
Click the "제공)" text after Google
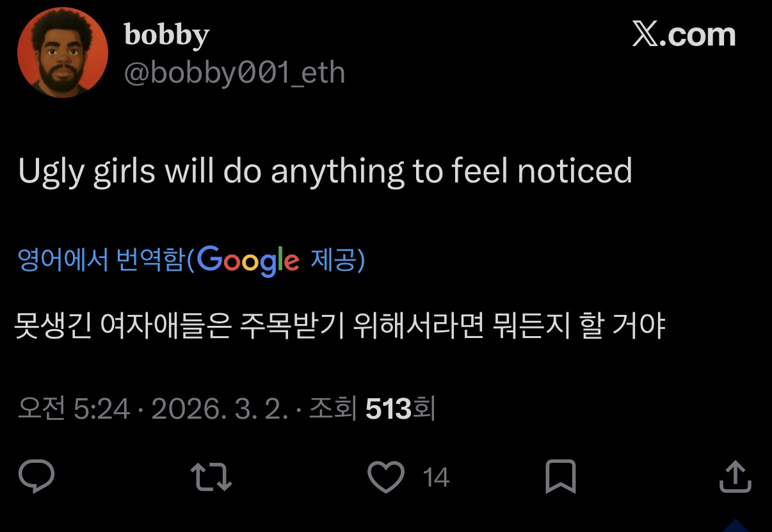click(x=337, y=261)
